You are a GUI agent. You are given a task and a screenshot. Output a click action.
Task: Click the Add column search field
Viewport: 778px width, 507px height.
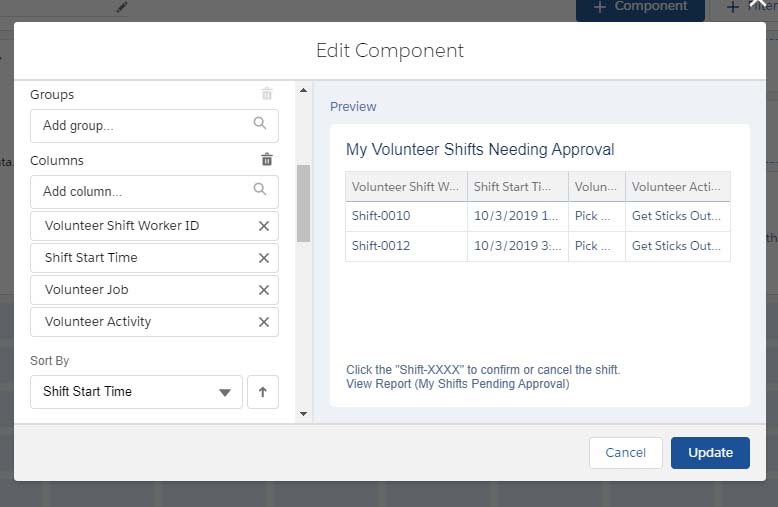140,191
